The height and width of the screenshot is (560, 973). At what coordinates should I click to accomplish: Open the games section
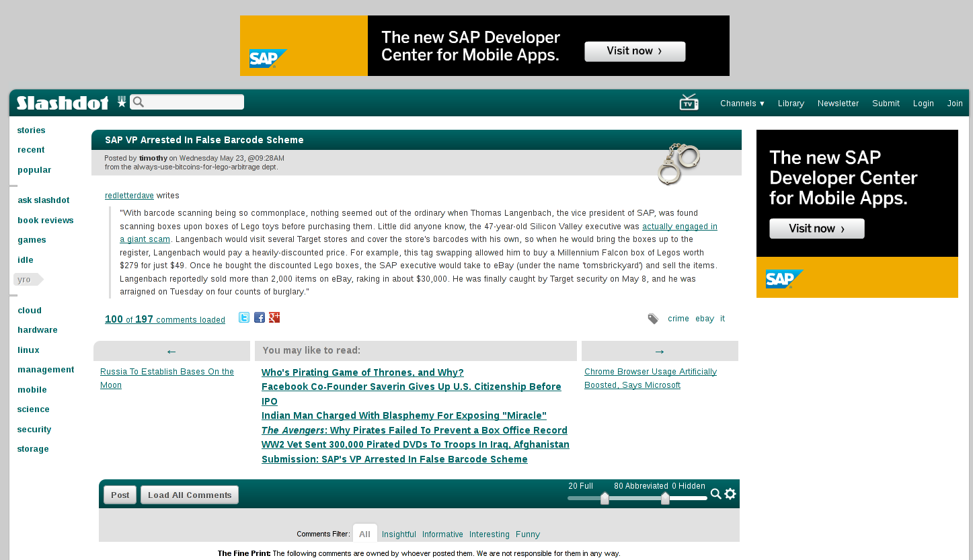point(32,240)
